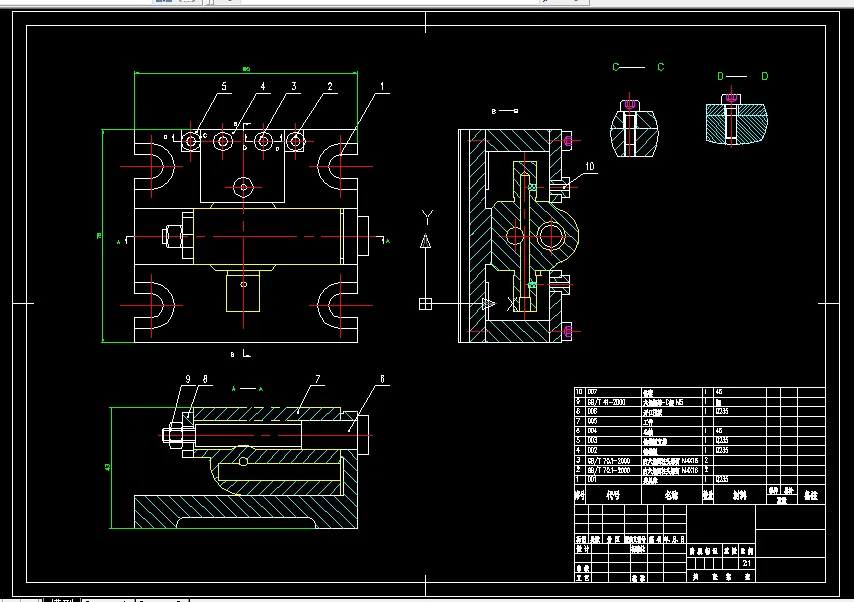Select part callout number 1
The image size is (854, 602).
382,87
